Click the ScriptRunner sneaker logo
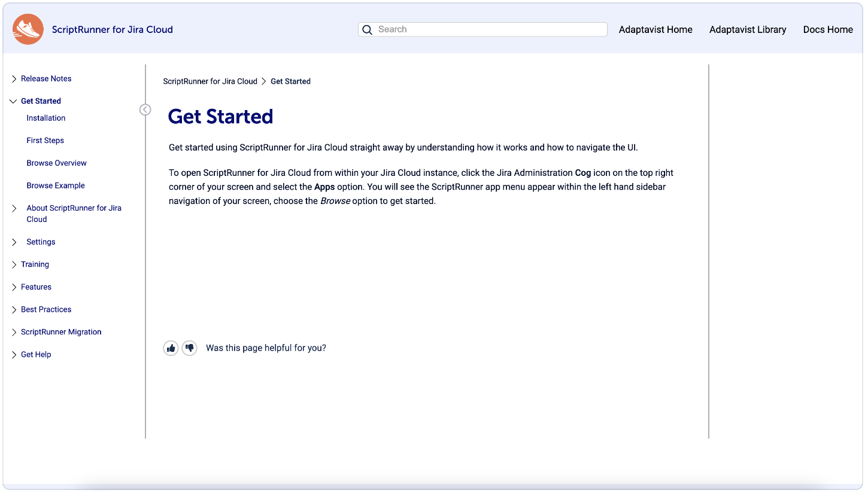The height and width of the screenshot is (493, 868). pyautogui.click(x=28, y=29)
